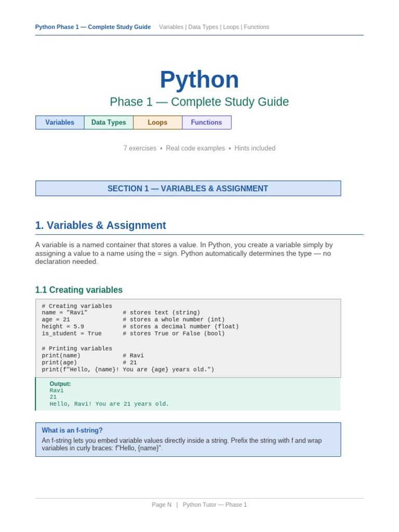399x532 pixels.
Task: Click the 1.1 Creating variables subheading
Action: (79, 290)
